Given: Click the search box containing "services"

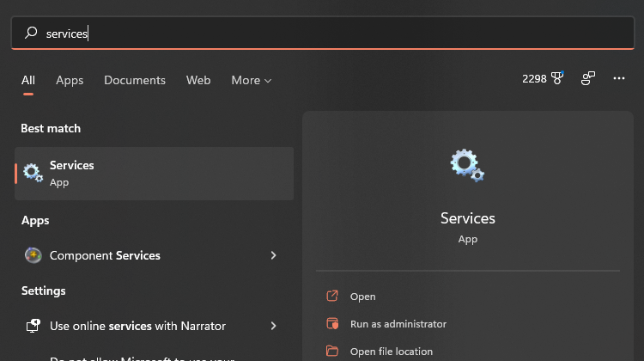Looking at the screenshot, I should [x=323, y=33].
